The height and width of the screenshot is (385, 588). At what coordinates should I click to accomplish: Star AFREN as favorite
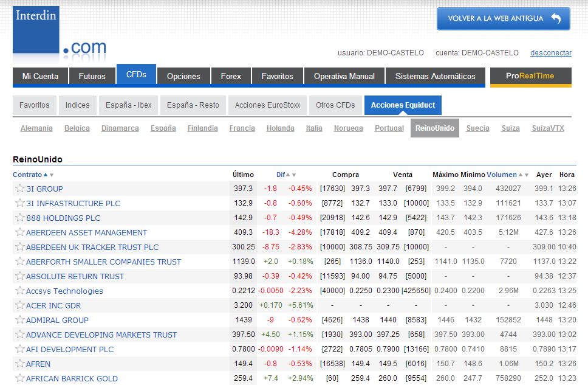pyautogui.click(x=20, y=364)
